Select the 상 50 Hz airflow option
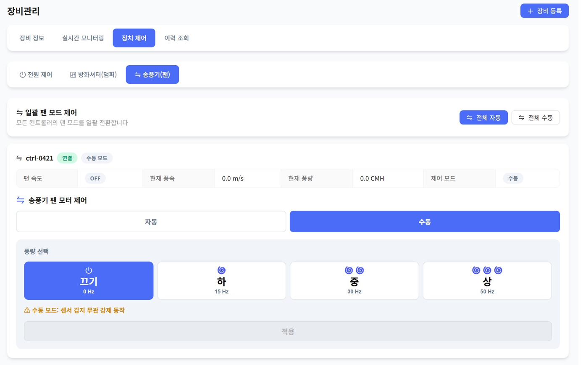 [487, 281]
